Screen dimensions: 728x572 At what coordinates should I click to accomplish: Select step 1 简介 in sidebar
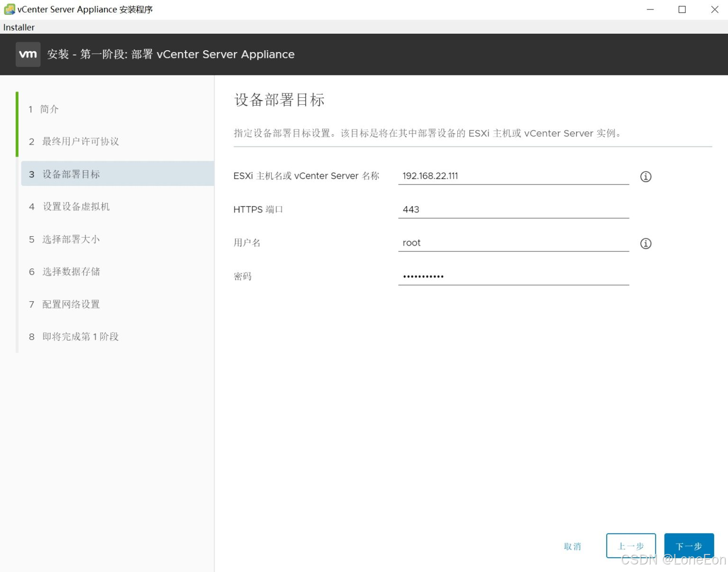pyautogui.click(x=49, y=109)
